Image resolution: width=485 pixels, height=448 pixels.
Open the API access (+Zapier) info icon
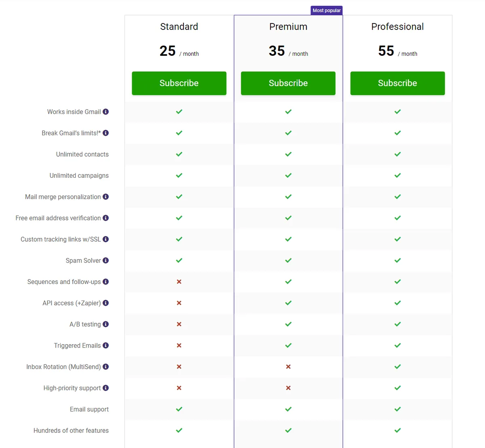105,303
